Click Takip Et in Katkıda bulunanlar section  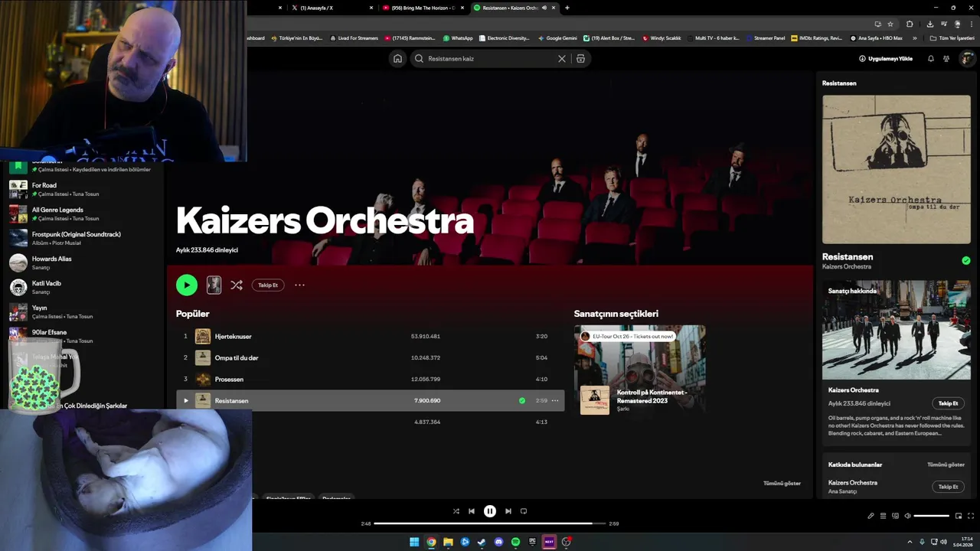coord(948,487)
